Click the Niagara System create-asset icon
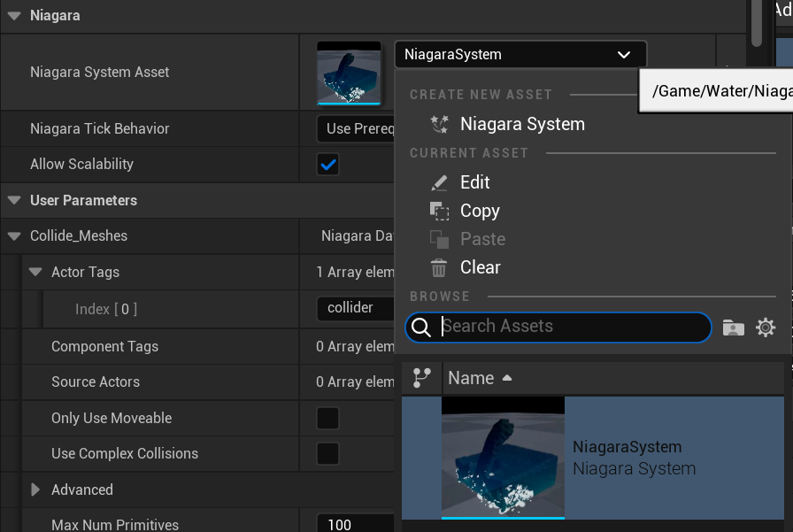This screenshot has width=793, height=532. coord(439,124)
